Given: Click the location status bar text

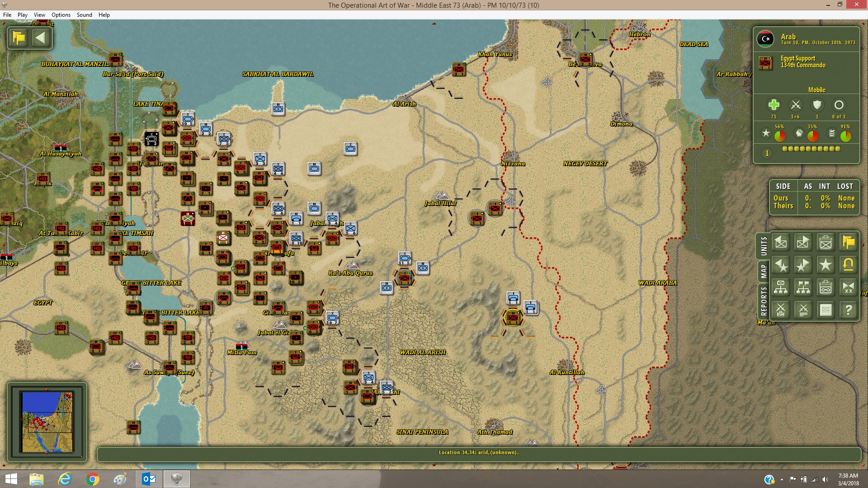Looking at the screenshot, I should [x=478, y=452].
